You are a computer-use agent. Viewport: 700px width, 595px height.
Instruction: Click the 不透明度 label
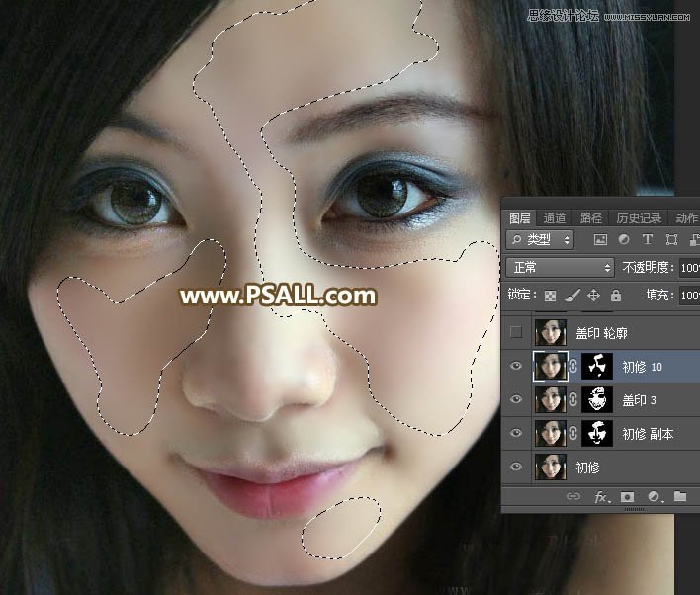coord(648,268)
